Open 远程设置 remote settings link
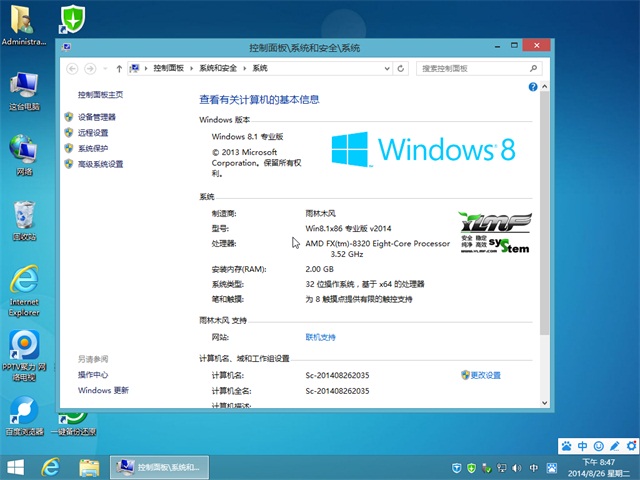The height and width of the screenshot is (480, 640). click(93, 133)
